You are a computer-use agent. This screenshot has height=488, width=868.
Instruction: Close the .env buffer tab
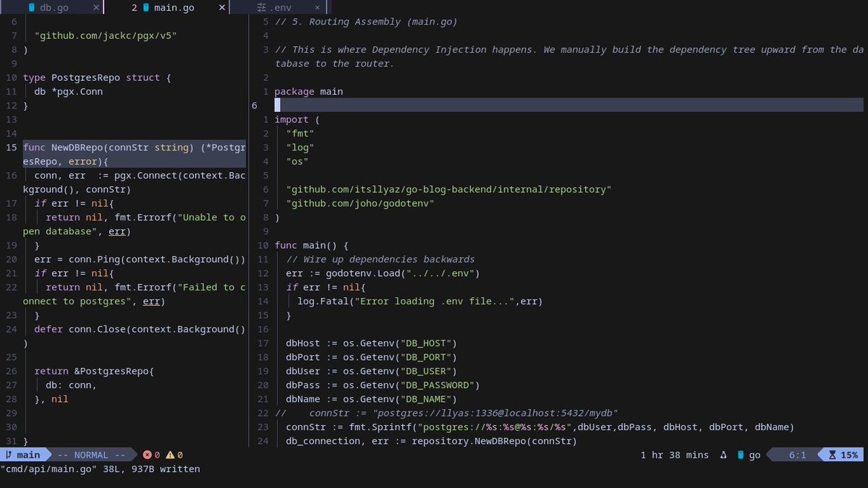tap(318, 8)
